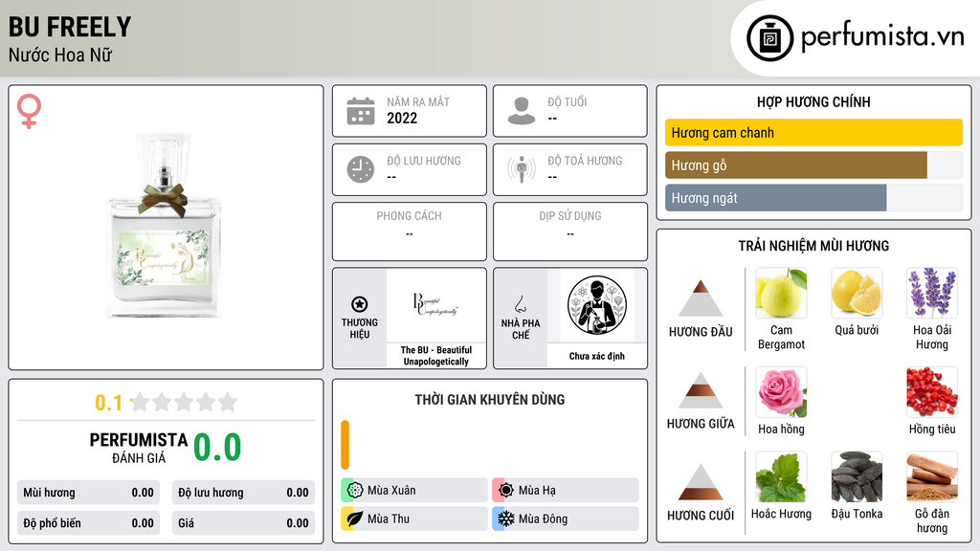The height and width of the screenshot is (551, 980).
Task: Click the Thời gian khuyên dùng heading
Action: [x=490, y=400]
